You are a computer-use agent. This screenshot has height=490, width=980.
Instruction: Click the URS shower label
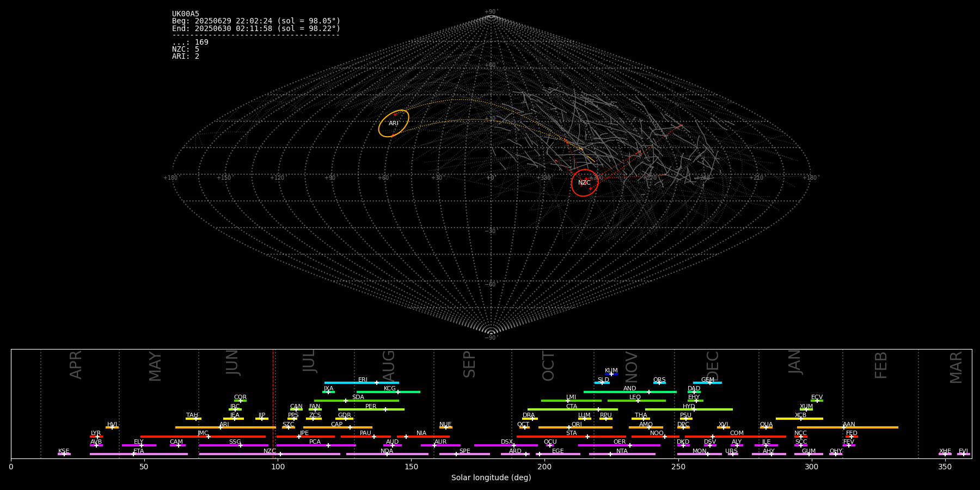[x=731, y=451]
